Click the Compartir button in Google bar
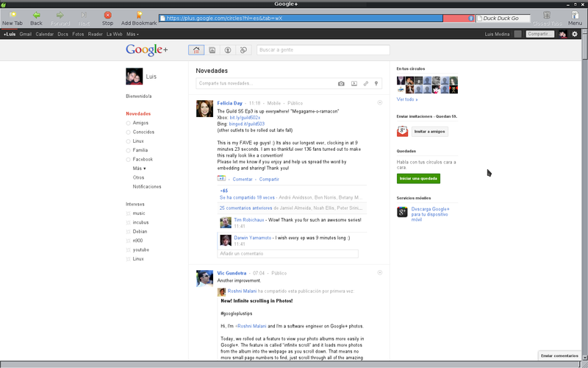 [x=539, y=34]
